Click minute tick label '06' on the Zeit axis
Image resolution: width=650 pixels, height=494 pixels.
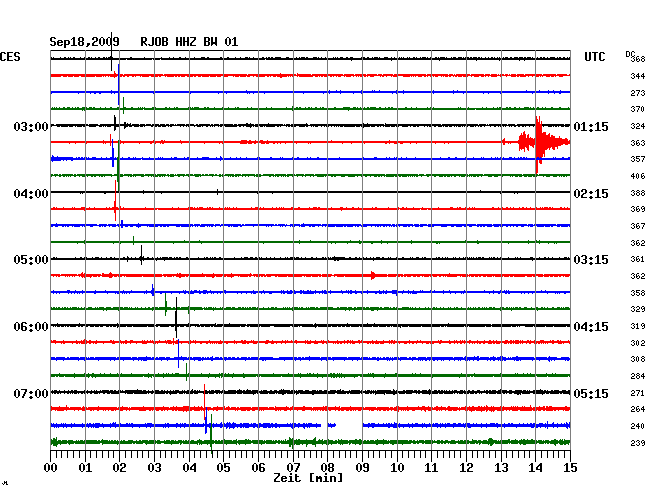[258, 468]
